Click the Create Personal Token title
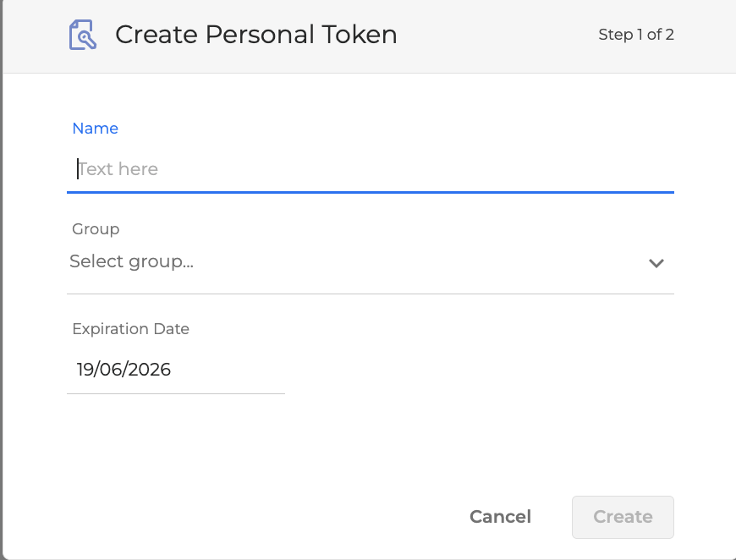Screen dimensions: 736x560 pos(256,35)
